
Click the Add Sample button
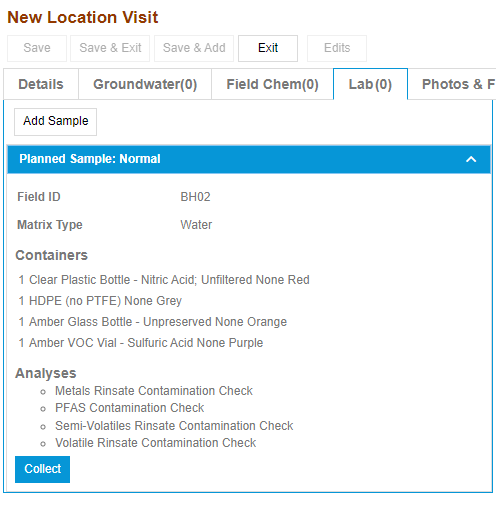(55, 122)
